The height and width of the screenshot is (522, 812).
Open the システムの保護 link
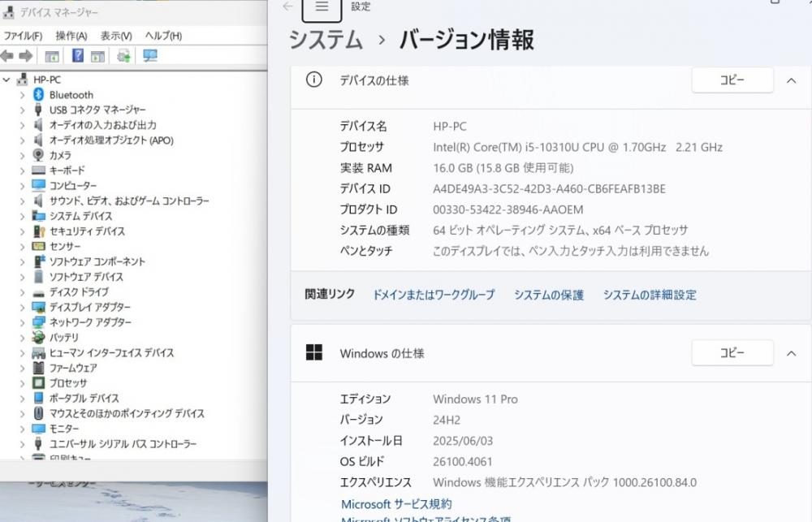(x=549, y=295)
